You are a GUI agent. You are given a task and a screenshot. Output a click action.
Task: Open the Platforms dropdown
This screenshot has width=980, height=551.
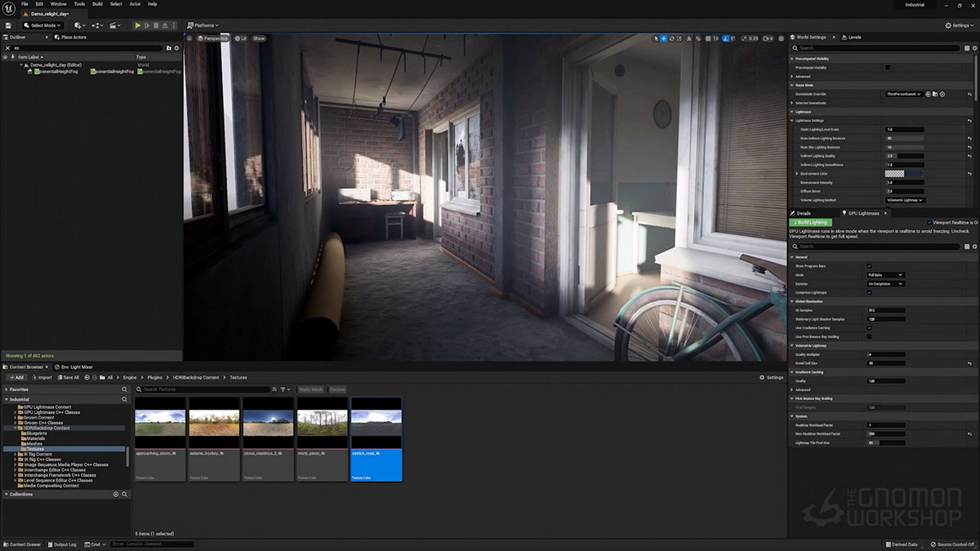click(x=203, y=25)
